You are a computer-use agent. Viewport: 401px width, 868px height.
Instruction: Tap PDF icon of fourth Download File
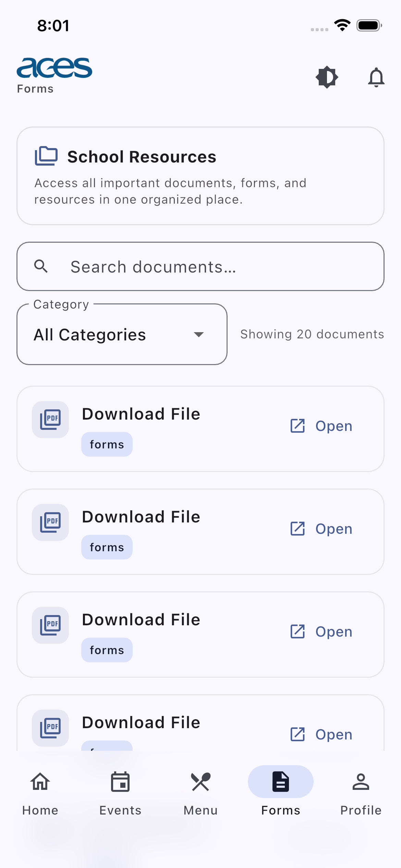tap(50, 728)
